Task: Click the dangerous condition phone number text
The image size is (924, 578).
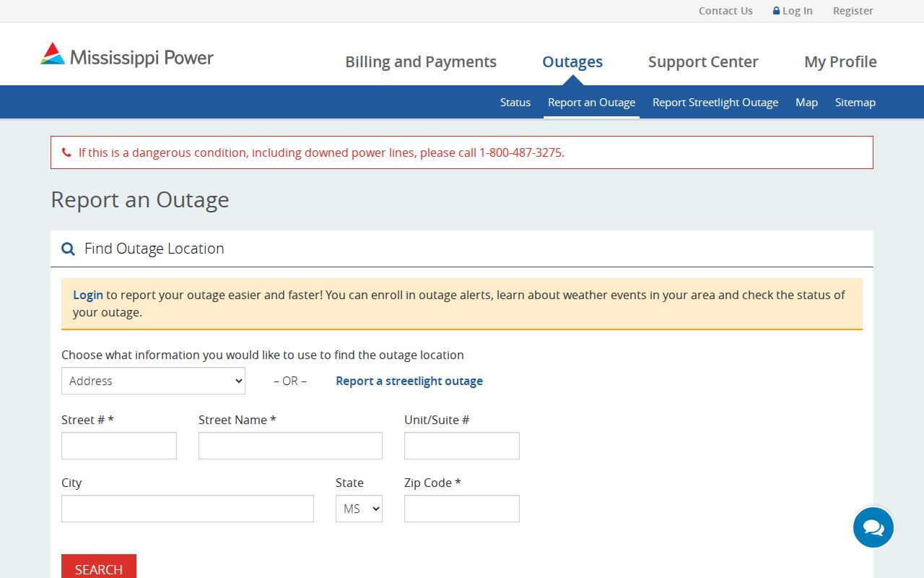Action: pyautogui.click(x=521, y=152)
